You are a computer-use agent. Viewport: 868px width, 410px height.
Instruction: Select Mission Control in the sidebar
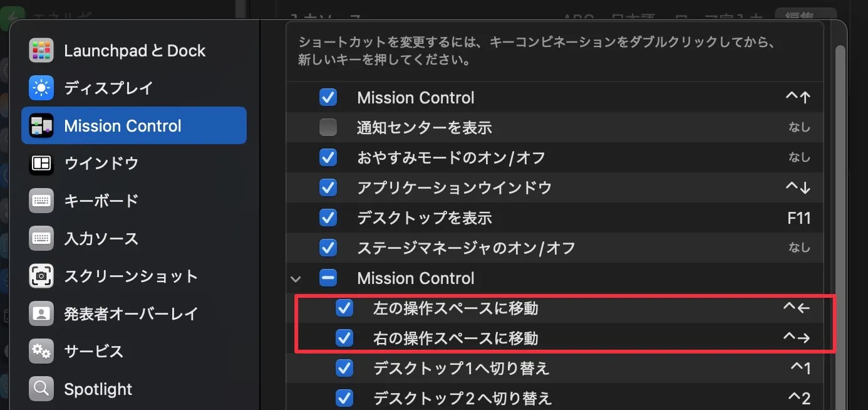(x=134, y=126)
